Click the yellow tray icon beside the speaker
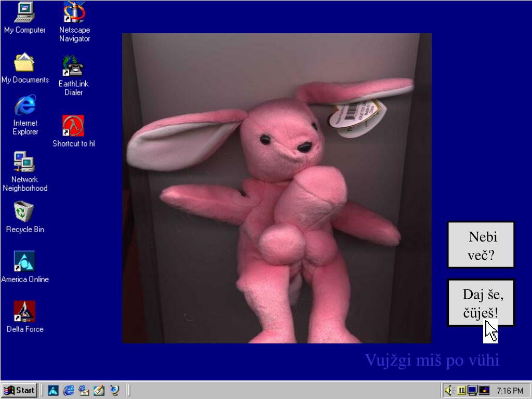This screenshot has height=399, width=532. click(x=462, y=391)
